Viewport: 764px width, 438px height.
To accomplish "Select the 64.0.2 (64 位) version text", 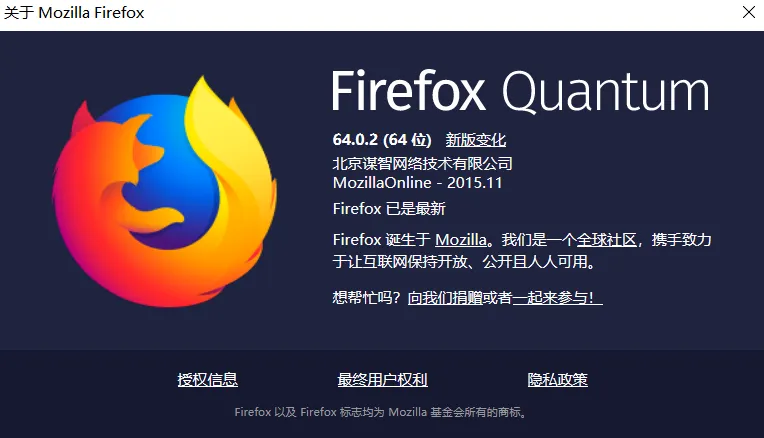I will pyautogui.click(x=382, y=140).
